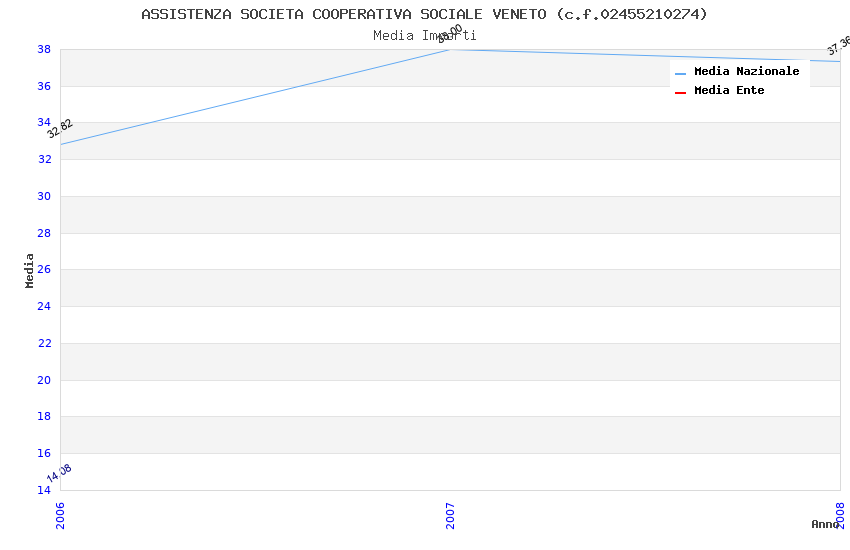Screen dimensions: 850x550
Task: Click the Media Nazionale legend label
Action: click(746, 71)
